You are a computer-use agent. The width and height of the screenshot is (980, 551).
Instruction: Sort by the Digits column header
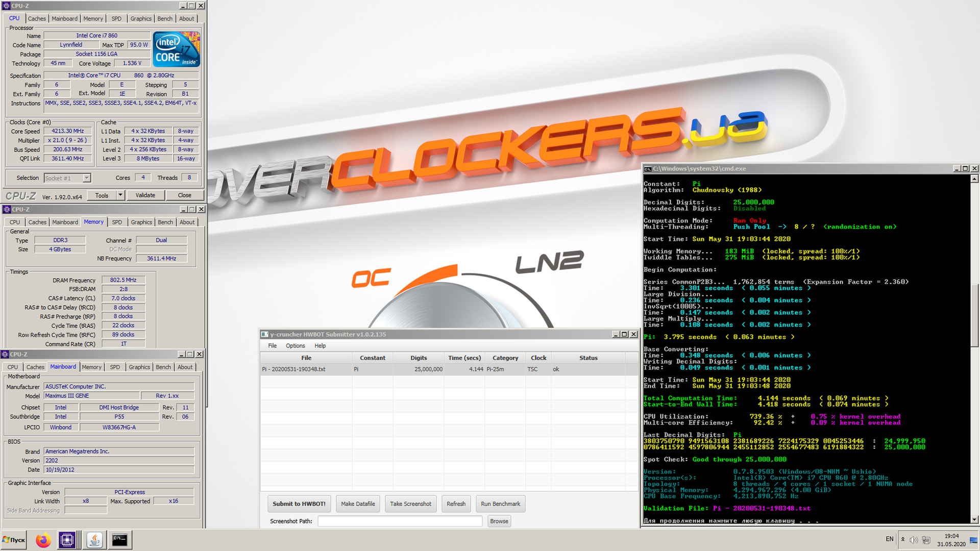point(419,358)
